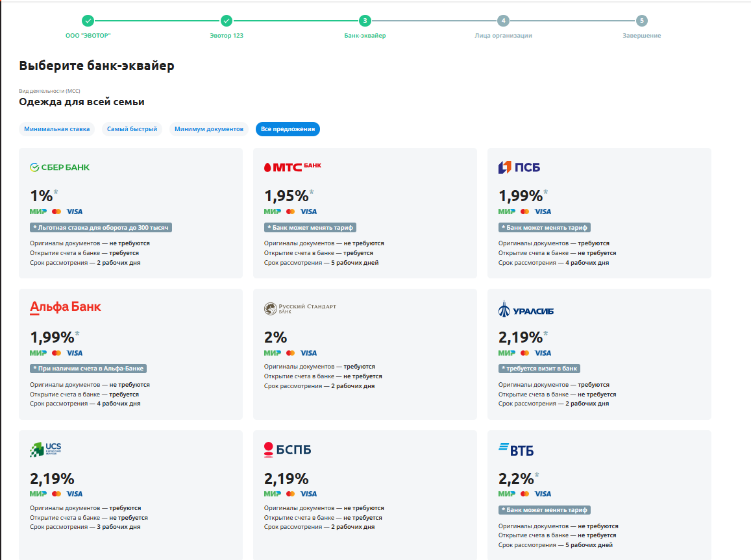Click the 2,19% rate in БСПБ card
Viewport: 751px width, 560px height.
[286, 479]
